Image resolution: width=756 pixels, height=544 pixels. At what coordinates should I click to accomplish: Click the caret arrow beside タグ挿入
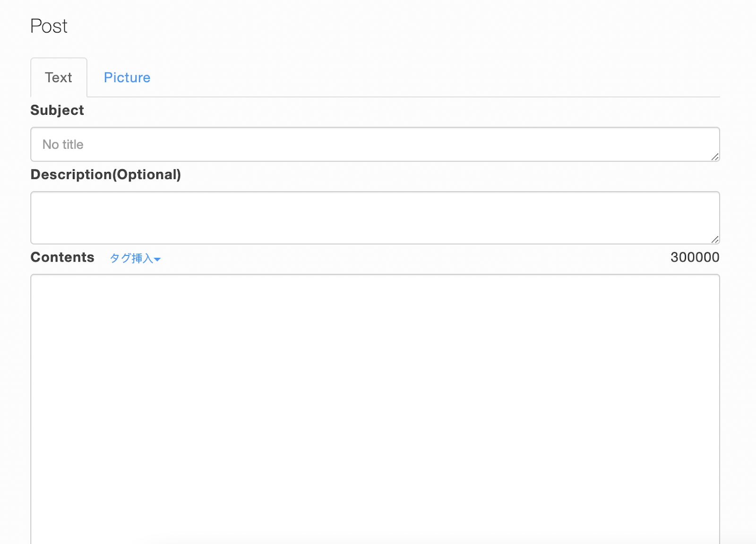click(x=158, y=259)
